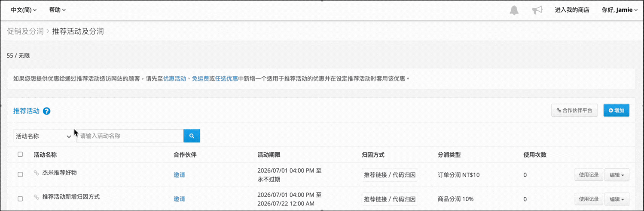Click 推荐链接 / 代码归因 tag in second row
Viewport: 644px width, 211px height.
pos(390,199)
